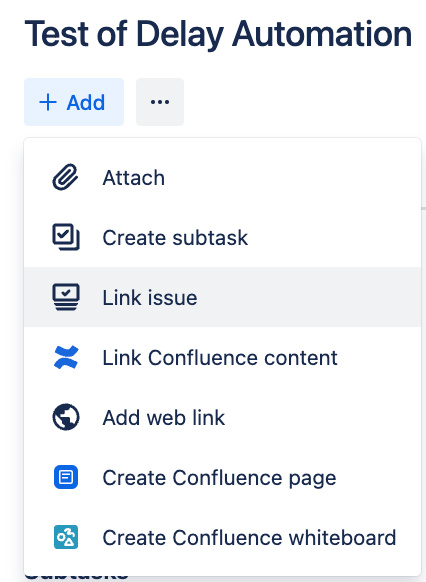Image resolution: width=426 pixels, height=582 pixels.
Task: Click the Add button label text
Action: (x=86, y=102)
